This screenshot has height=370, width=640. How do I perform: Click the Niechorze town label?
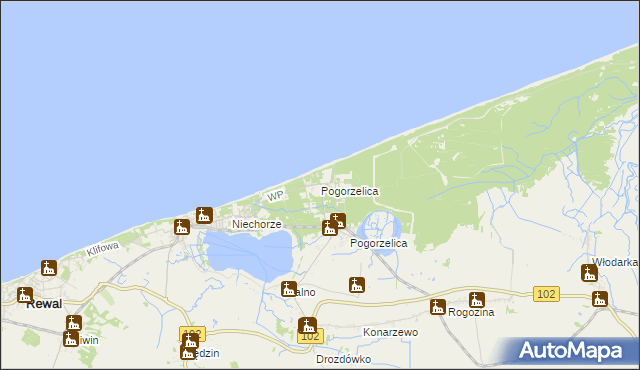[x=257, y=224]
